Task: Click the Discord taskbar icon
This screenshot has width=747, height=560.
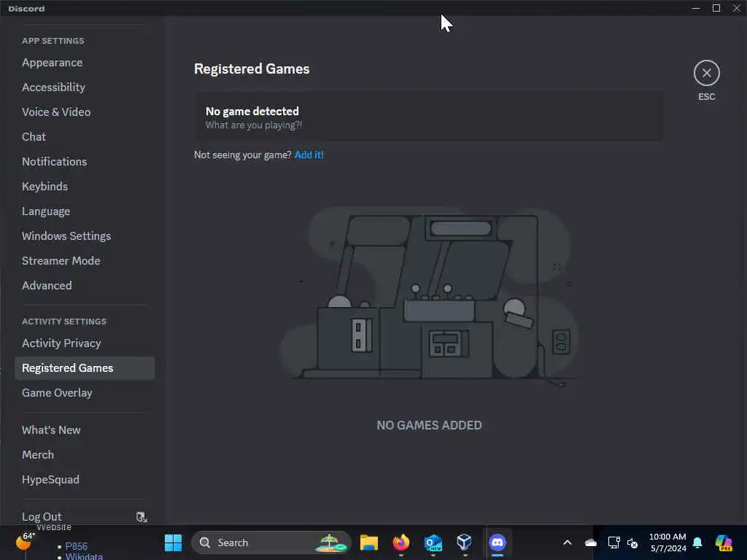Action: coord(497,542)
